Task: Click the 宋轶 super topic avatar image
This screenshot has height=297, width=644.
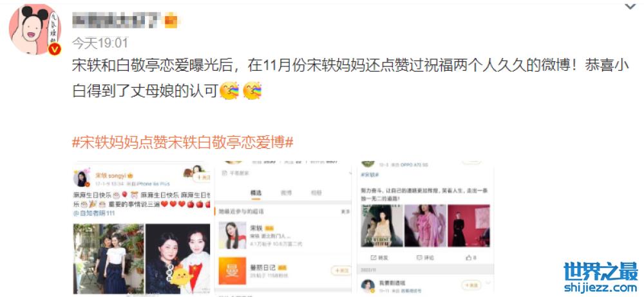Action: pos(232,235)
